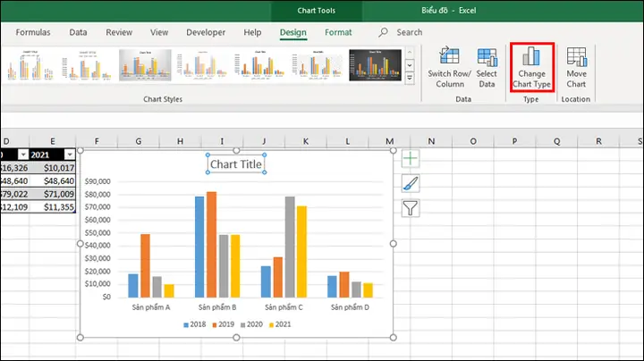Select cell containing $11,355
Image resolution: width=644 pixels, height=361 pixels.
[x=53, y=207]
